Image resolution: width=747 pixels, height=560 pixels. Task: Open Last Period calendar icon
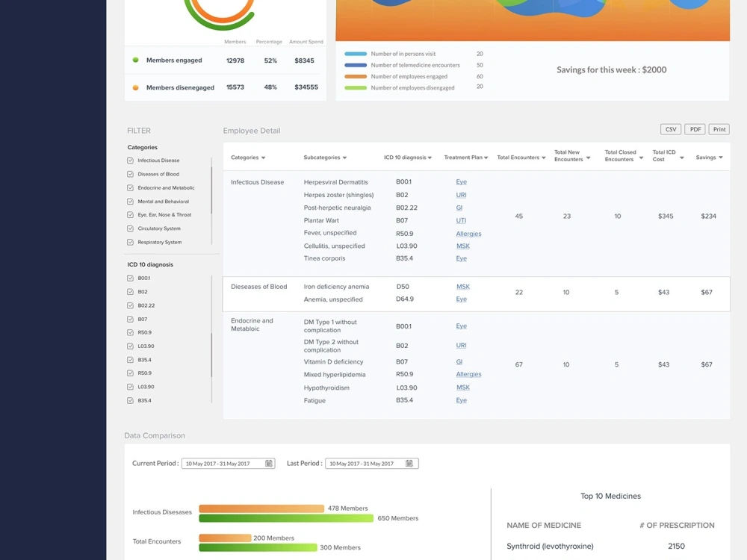pyautogui.click(x=409, y=464)
